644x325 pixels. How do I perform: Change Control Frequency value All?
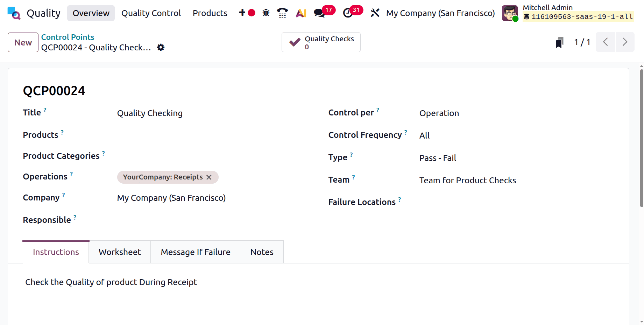coord(516,135)
